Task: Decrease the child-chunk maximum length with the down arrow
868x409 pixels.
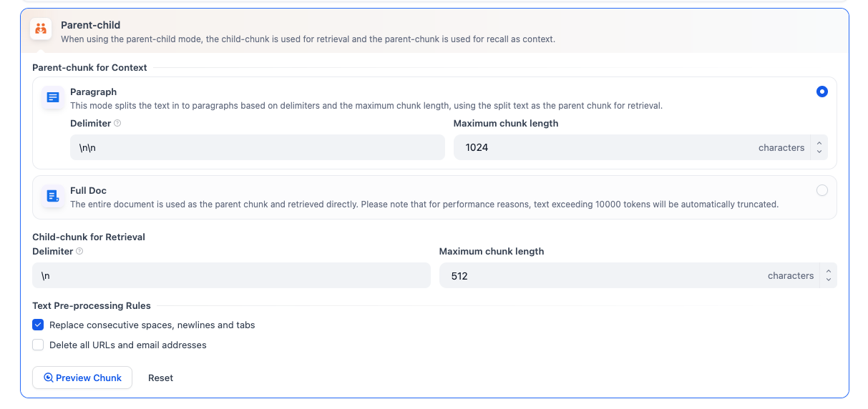Action: (829, 280)
